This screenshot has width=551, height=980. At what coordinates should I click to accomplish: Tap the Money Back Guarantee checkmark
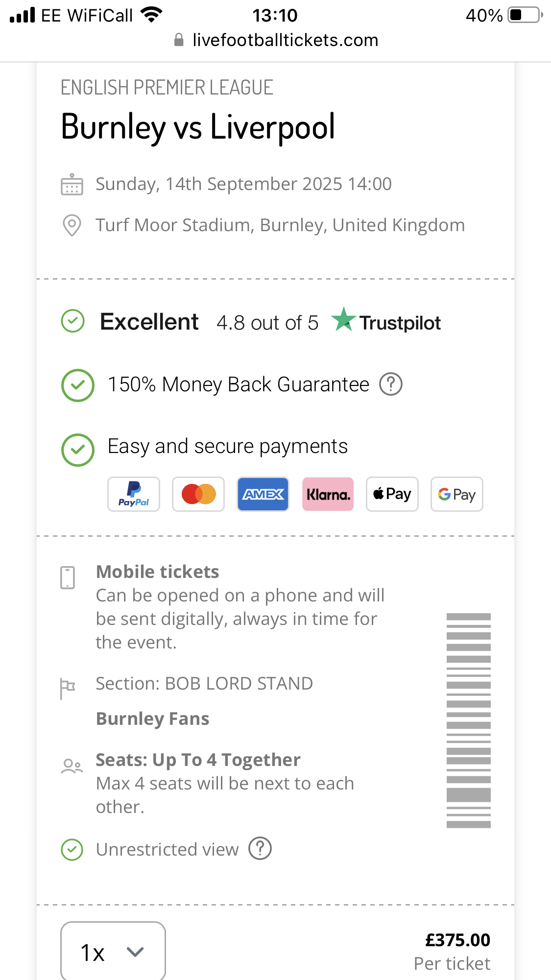pyautogui.click(x=78, y=385)
